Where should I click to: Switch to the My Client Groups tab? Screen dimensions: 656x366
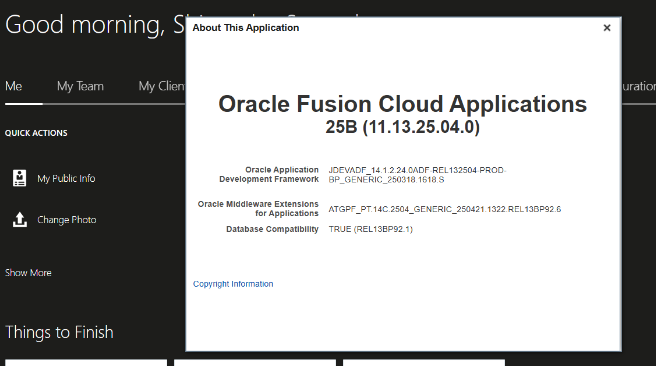tap(162, 86)
